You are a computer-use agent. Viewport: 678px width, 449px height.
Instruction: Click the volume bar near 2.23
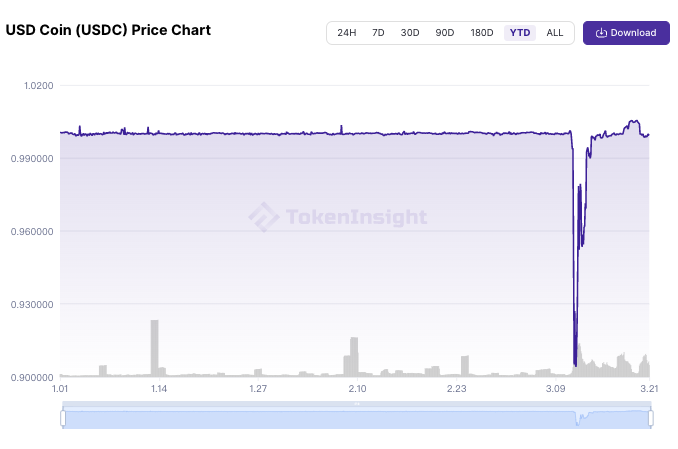click(465, 365)
